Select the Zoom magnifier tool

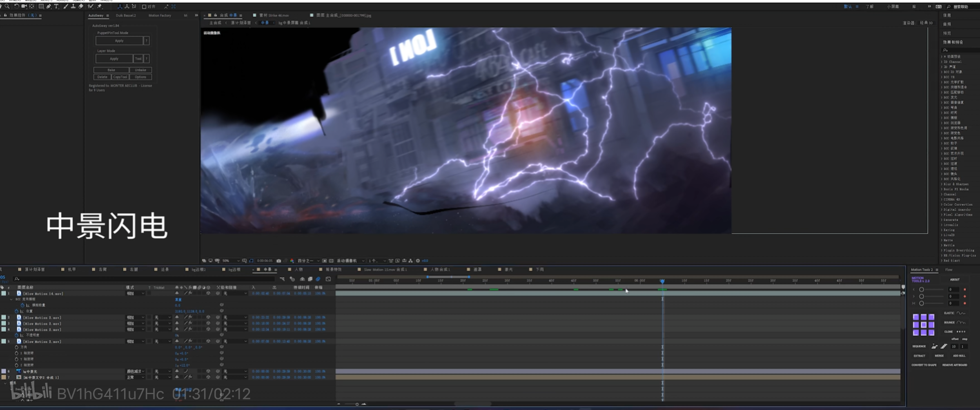coord(7,7)
